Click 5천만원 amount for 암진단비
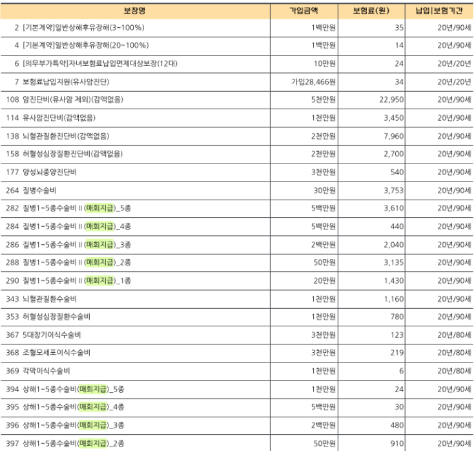The image size is (476, 451). (x=324, y=100)
